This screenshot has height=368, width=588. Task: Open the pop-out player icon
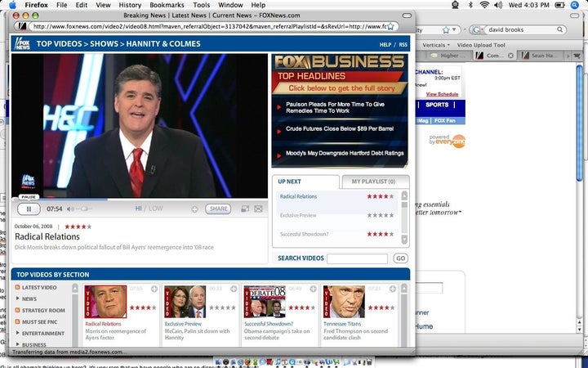pyautogui.click(x=245, y=209)
